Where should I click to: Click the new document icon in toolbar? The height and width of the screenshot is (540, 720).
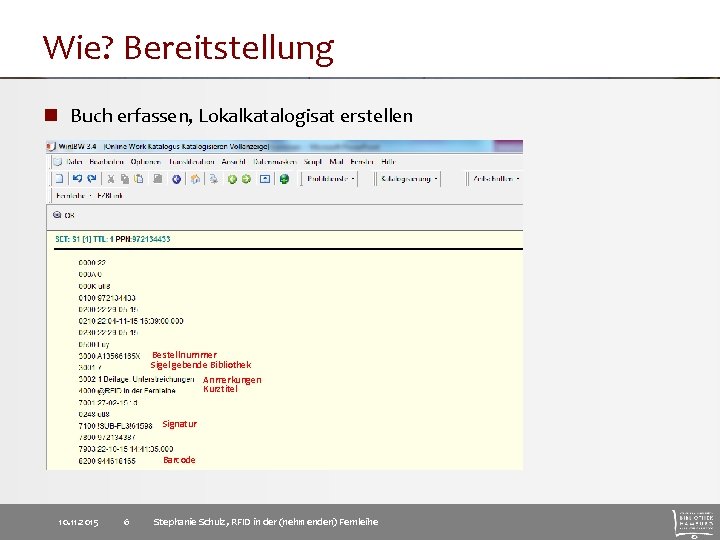[59, 179]
